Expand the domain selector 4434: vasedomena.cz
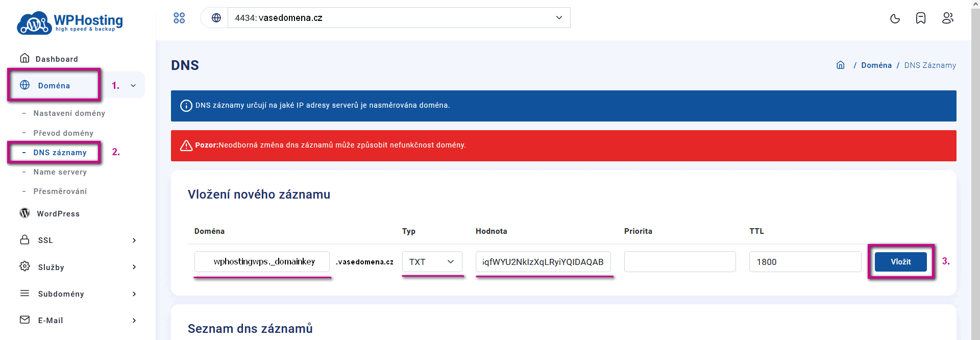This screenshot has width=980, height=340. (x=398, y=18)
